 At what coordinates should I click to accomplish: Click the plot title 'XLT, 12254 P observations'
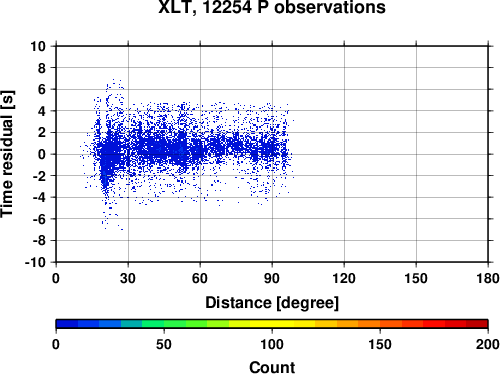tap(272, 7)
